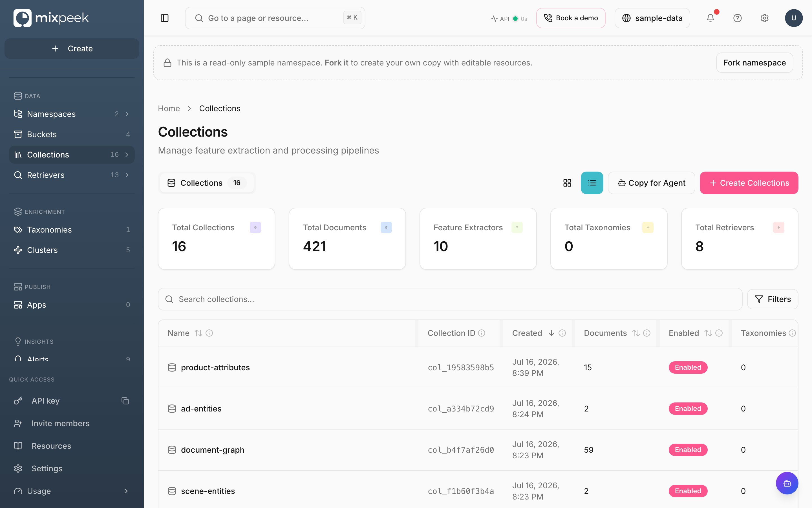Viewport: 812px width, 508px height.
Task: Click the mixpeek logo
Action: (x=51, y=18)
